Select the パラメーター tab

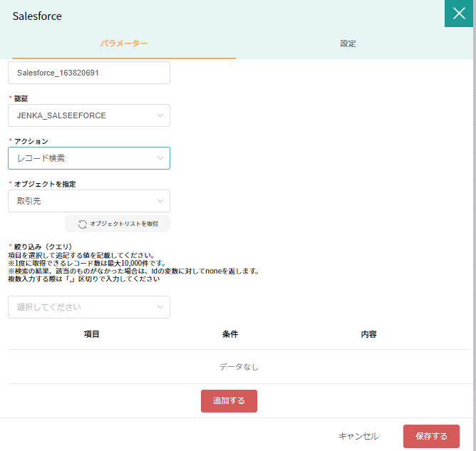click(x=124, y=43)
